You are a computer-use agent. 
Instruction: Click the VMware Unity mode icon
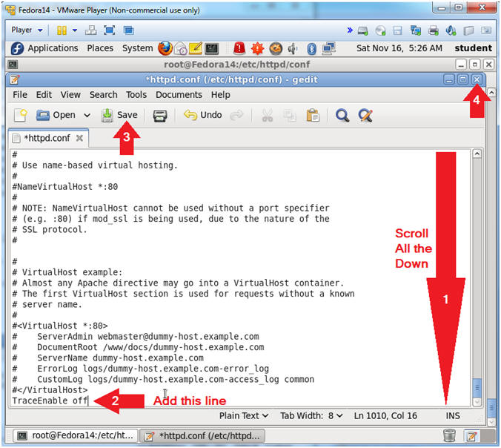pos(128,30)
